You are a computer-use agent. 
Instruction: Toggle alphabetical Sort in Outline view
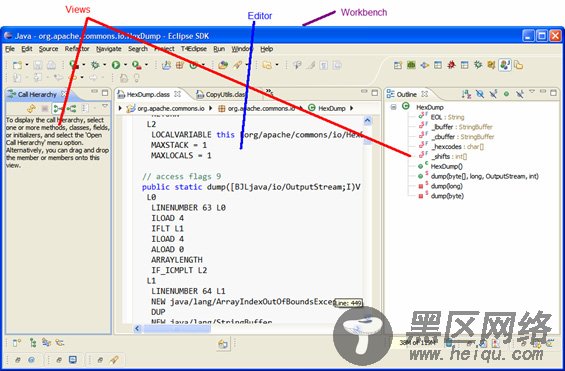(466, 94)
